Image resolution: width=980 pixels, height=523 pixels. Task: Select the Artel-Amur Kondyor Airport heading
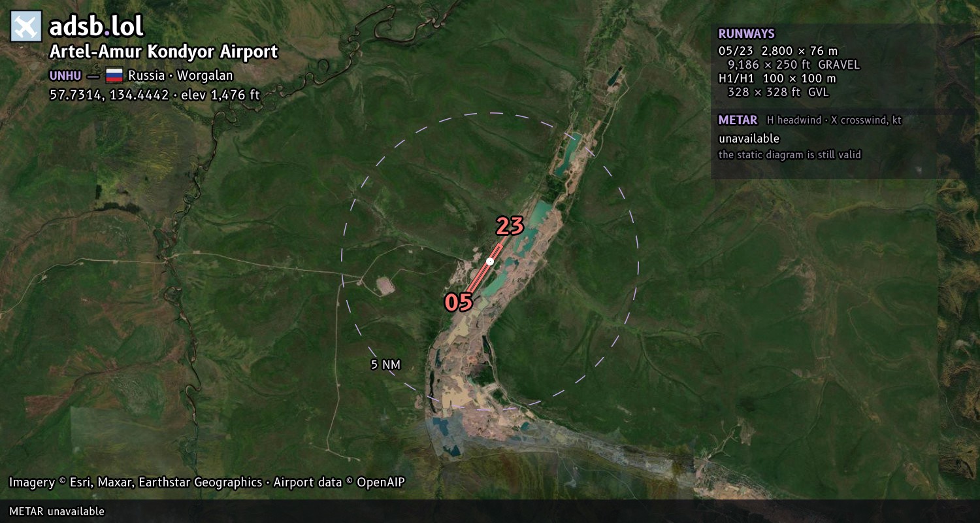coord(164,52)
